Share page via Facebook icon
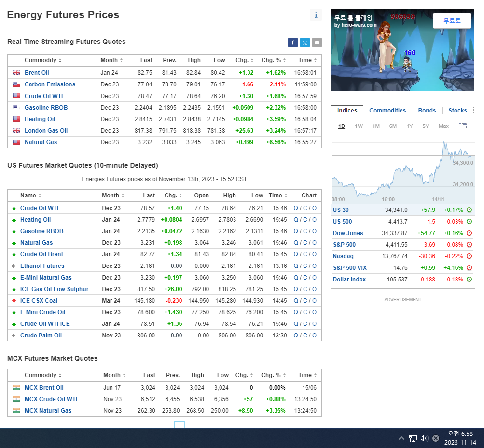This screenshot has height=448, width=484. point(292,42)
